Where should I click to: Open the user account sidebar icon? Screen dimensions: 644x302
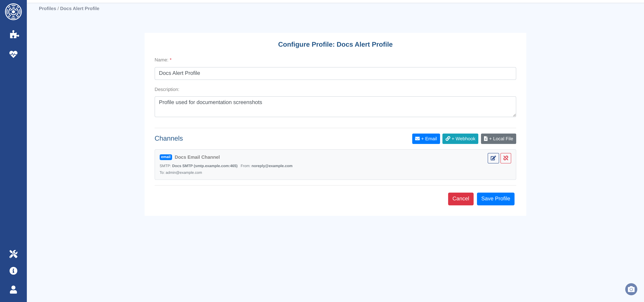click(x=13, y=289)
